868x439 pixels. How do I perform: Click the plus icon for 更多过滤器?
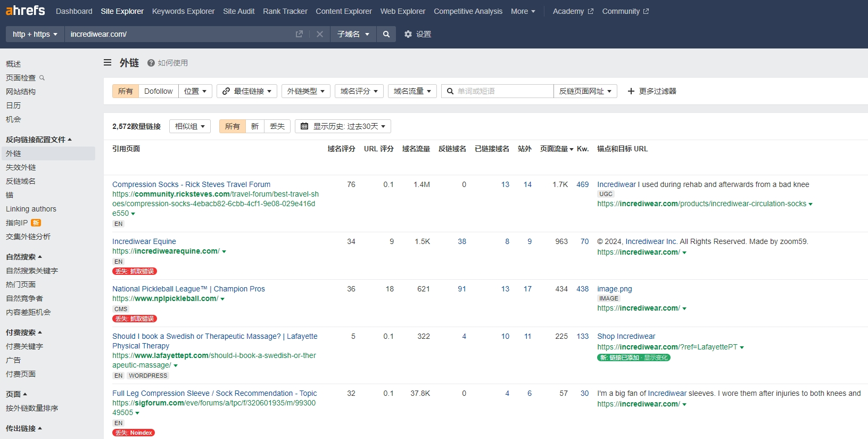pos(631,91)
